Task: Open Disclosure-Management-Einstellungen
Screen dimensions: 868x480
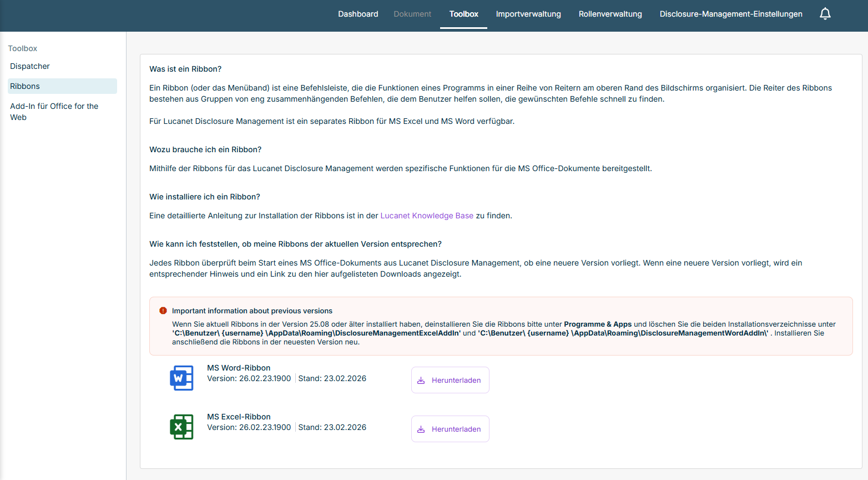Action: point(731,14)
